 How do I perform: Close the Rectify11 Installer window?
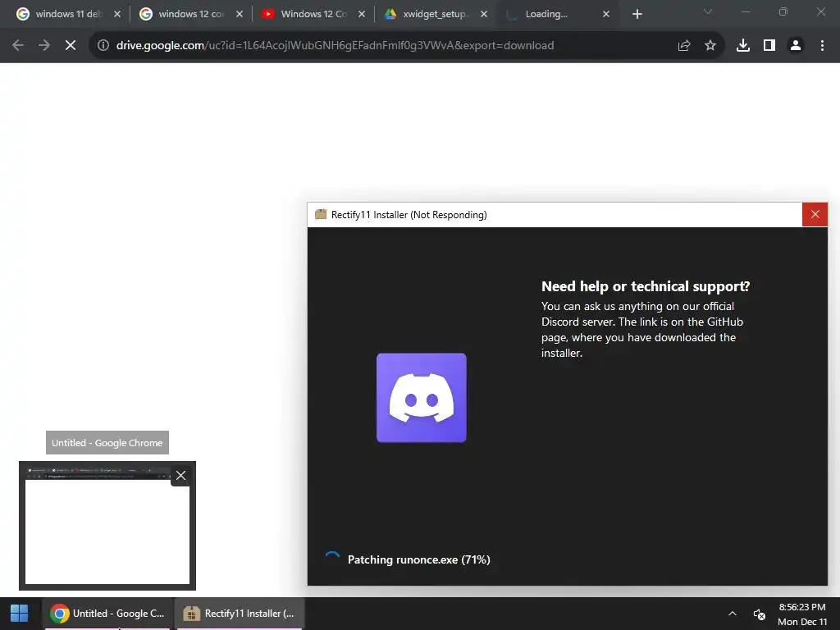click(x=815, y=214)
